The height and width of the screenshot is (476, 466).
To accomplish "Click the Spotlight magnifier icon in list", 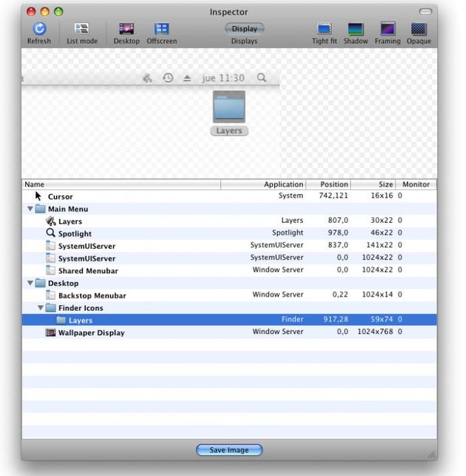I will pos(51,233).
